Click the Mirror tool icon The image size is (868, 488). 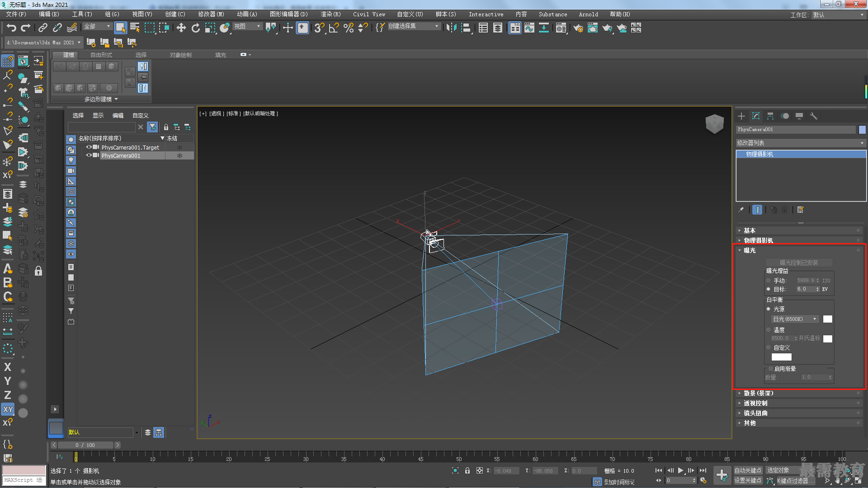451,28
